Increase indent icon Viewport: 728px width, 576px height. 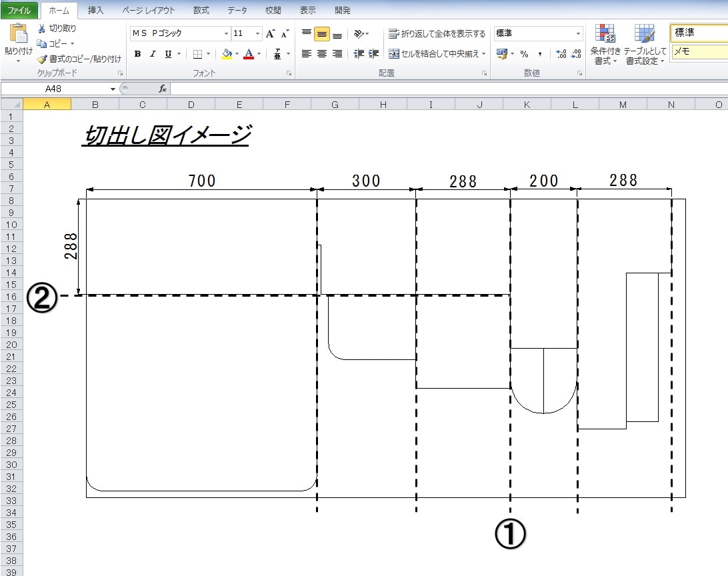tap(374, 54)
